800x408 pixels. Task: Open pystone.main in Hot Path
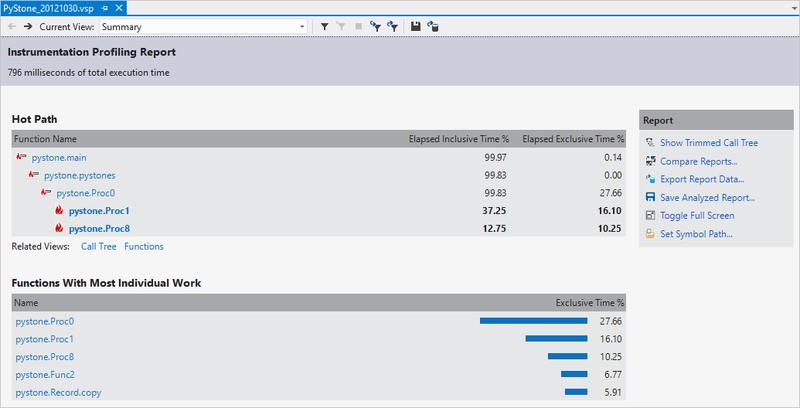point(59,158)
